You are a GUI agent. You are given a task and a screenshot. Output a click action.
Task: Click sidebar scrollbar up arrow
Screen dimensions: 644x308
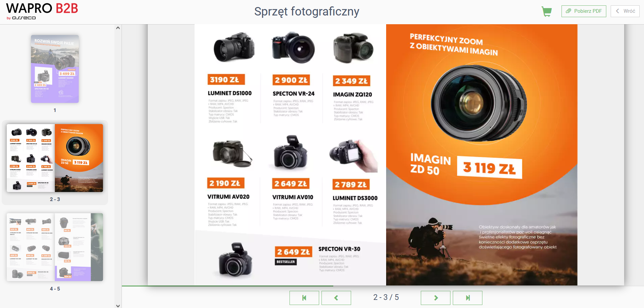click(x=118, y=28)
